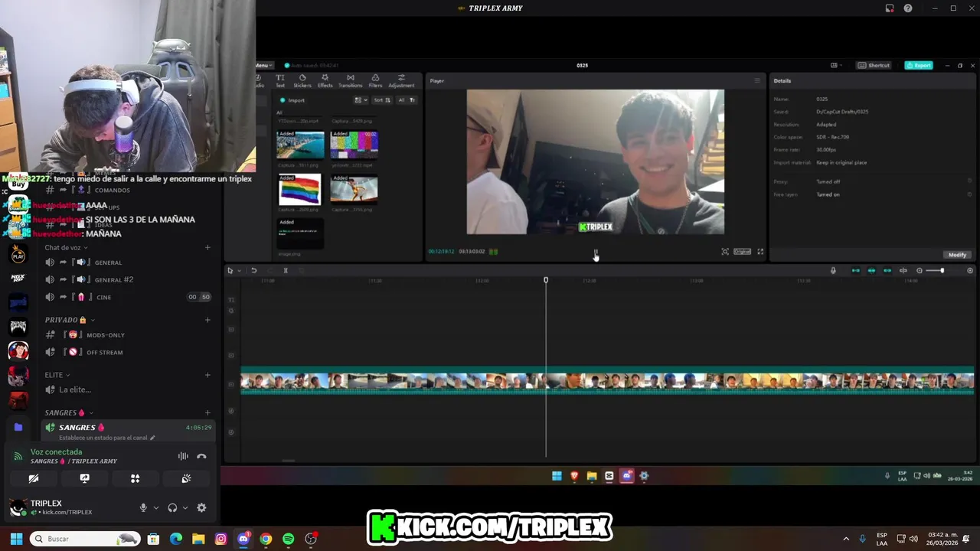
Task: Click the Modify button in Details
Action: pyautogui.click(x=957, y=255)
